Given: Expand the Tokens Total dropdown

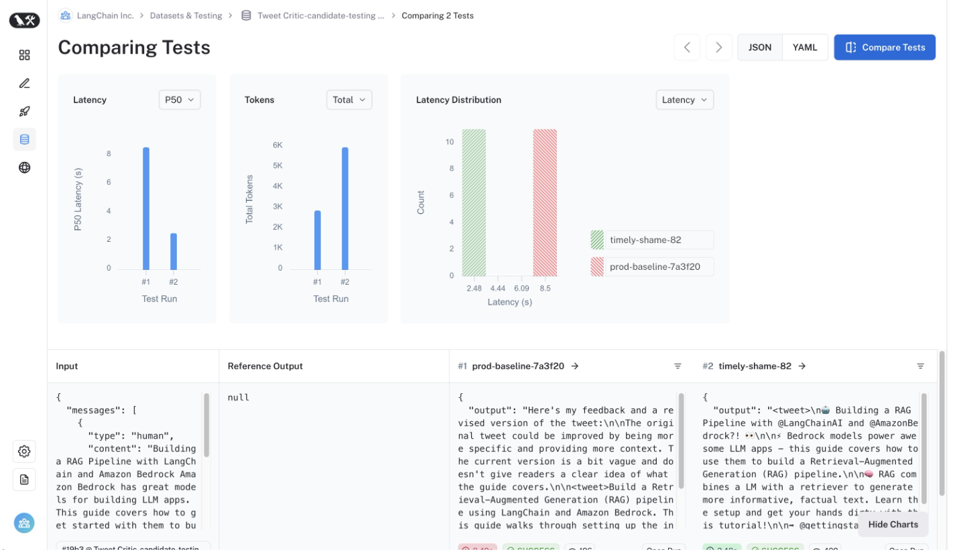Looking at the screenshot, I should click(349, 100).
